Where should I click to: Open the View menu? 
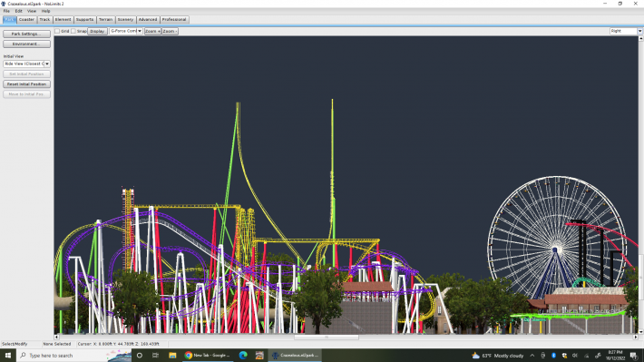tap(32, 11)
